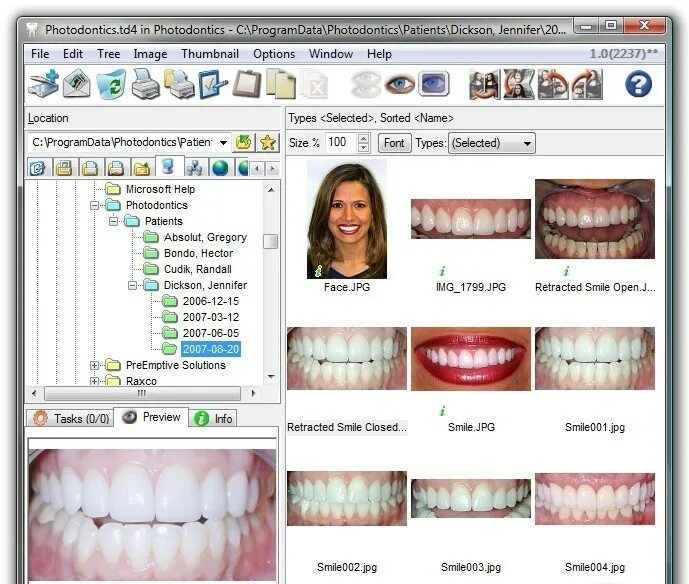Select the 2007-03-12 date folder
This screenshot has width=689, height=584.
click(x=211, y=317)
